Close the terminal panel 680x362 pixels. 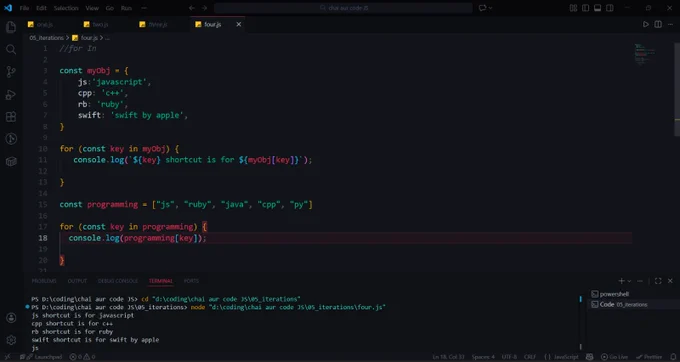tap(670, 281)
